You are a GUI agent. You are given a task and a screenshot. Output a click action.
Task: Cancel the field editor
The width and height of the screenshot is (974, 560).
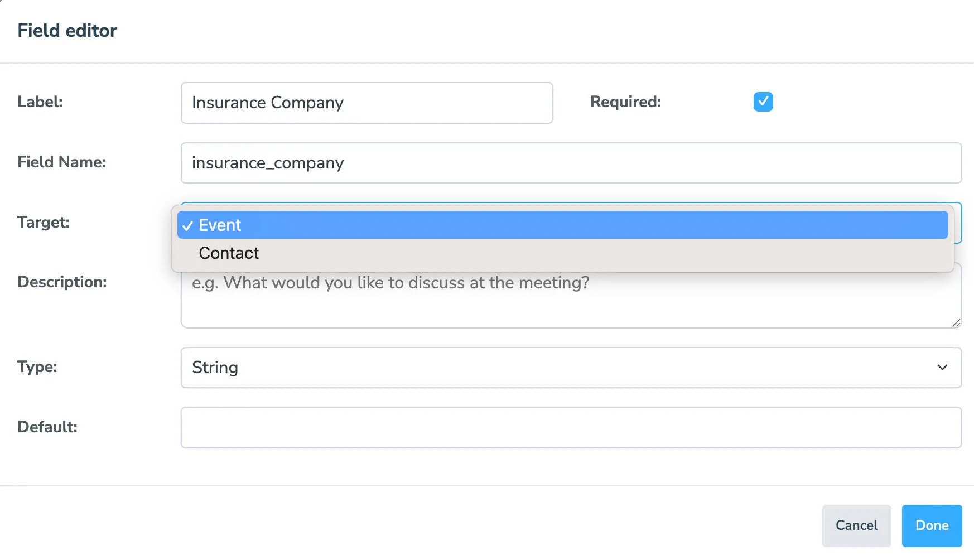[x=856, y=525]
